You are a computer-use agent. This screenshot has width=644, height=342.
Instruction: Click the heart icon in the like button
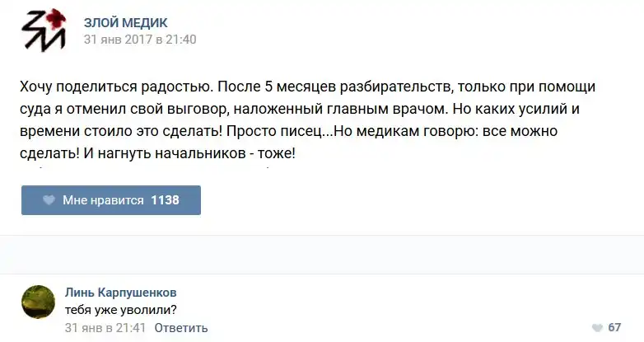pyautogui.click(x=49, y=200)
